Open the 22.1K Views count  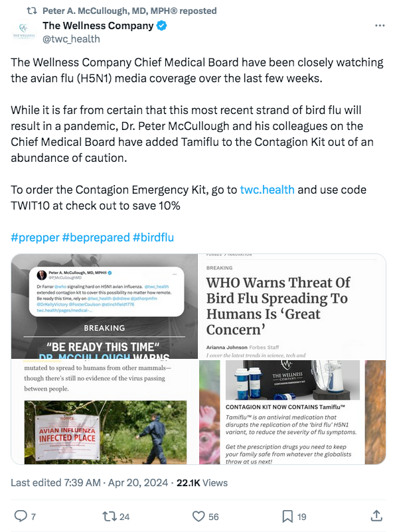coord(202,482)
